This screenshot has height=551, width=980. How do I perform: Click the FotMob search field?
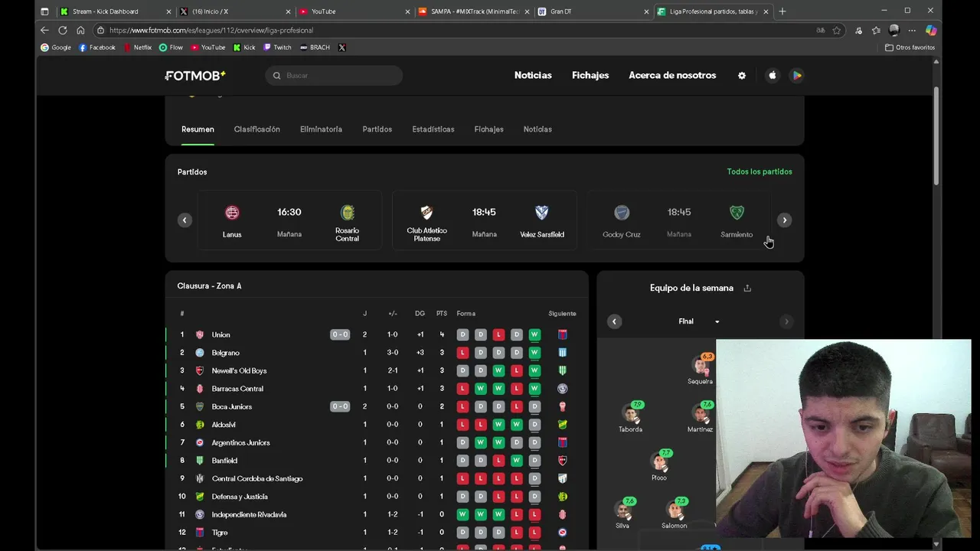tap(334, 75)
